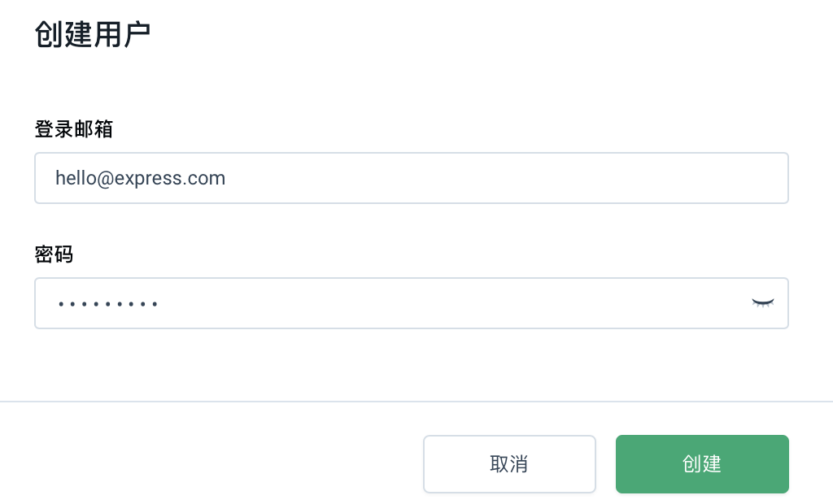Select the password textbox under 密码
Screen dimensions: 833x504
pyautogui.click(x=411, y=303)
